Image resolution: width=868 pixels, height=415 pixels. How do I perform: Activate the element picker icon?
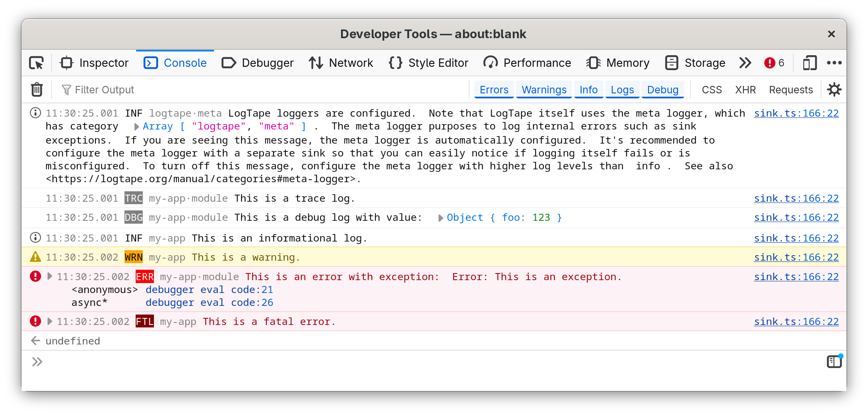37,63
